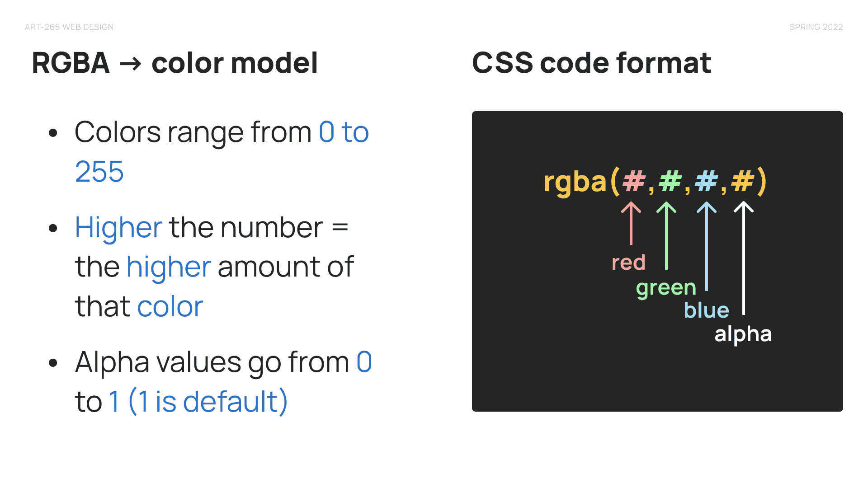The width and height of the screenshot is (868, 488).
Task: Click the pink upward arrow above red
Action: [631, 223]
